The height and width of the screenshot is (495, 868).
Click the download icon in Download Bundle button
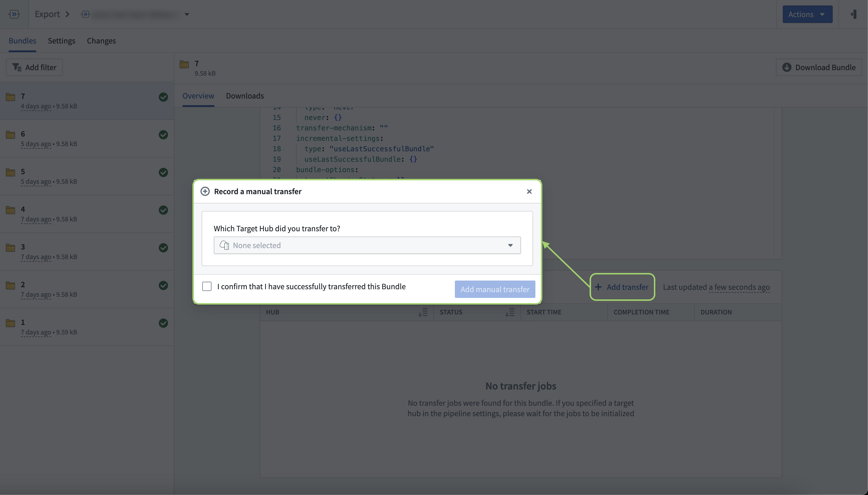(x=786, y=67)
